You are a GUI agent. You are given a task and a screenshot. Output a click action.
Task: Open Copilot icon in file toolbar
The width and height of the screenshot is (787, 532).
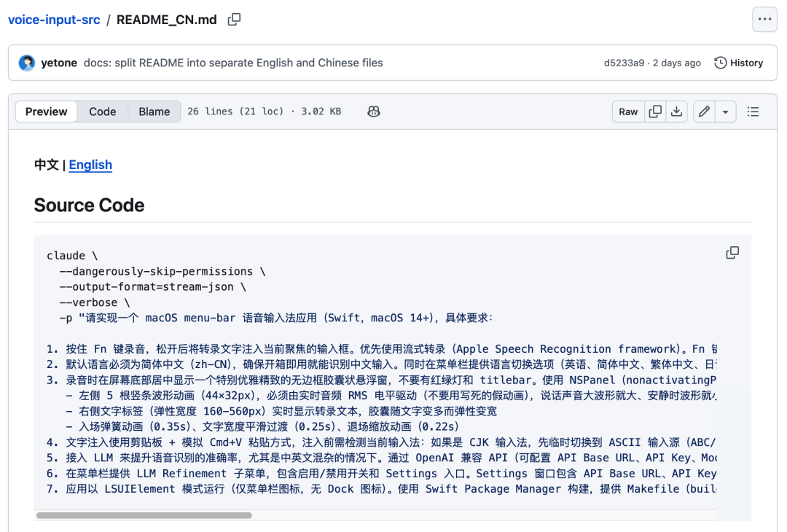[373, 112]
